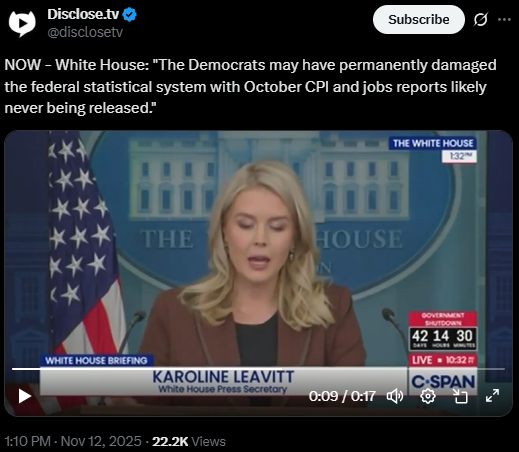Open the Grok explain icon
Viewport: 519px width, 452px height.
point(481,20)
